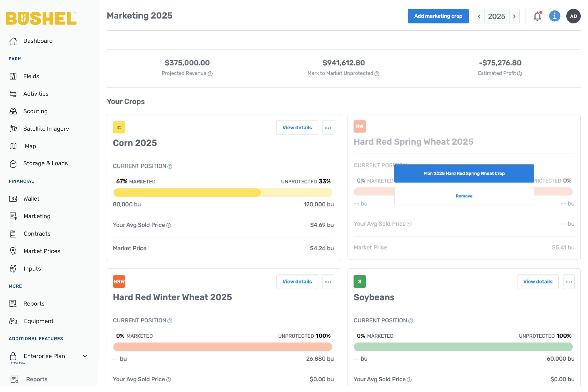The width and height of the screenshot is (588, 392).
Task: Click the Satellite Imagery sidebar icon
Action: tap(13, 128)
